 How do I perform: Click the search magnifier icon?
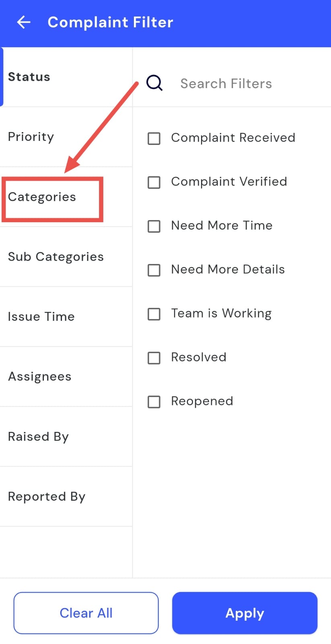pyautogui.click(x=154, y=83)
